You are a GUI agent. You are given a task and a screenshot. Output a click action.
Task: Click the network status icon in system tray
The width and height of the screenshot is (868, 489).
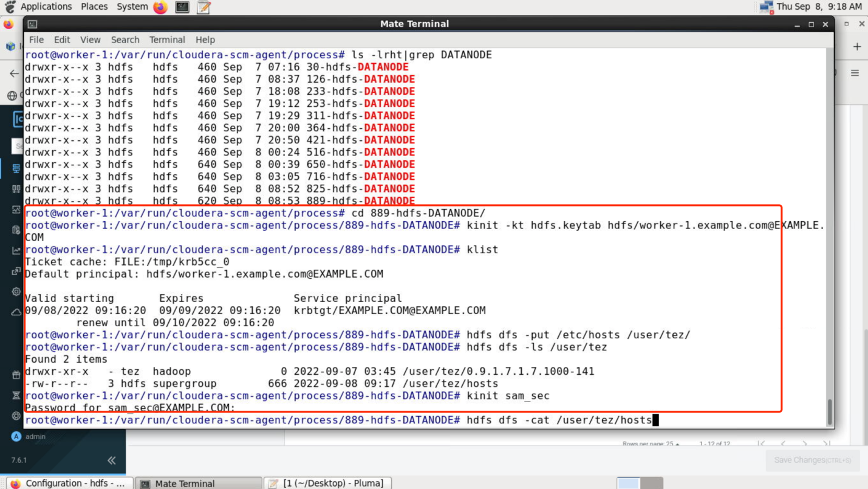766,7
